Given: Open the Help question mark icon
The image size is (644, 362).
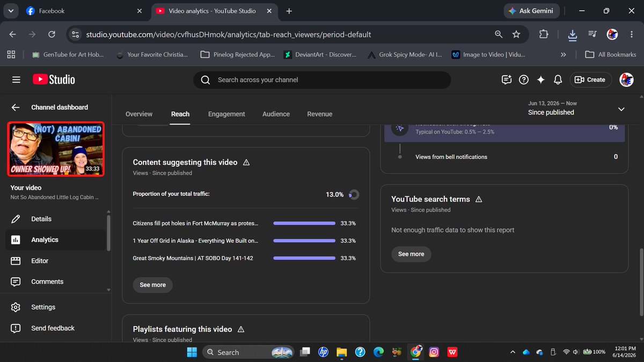Looking at the screenshot, I should coord(524,79).
